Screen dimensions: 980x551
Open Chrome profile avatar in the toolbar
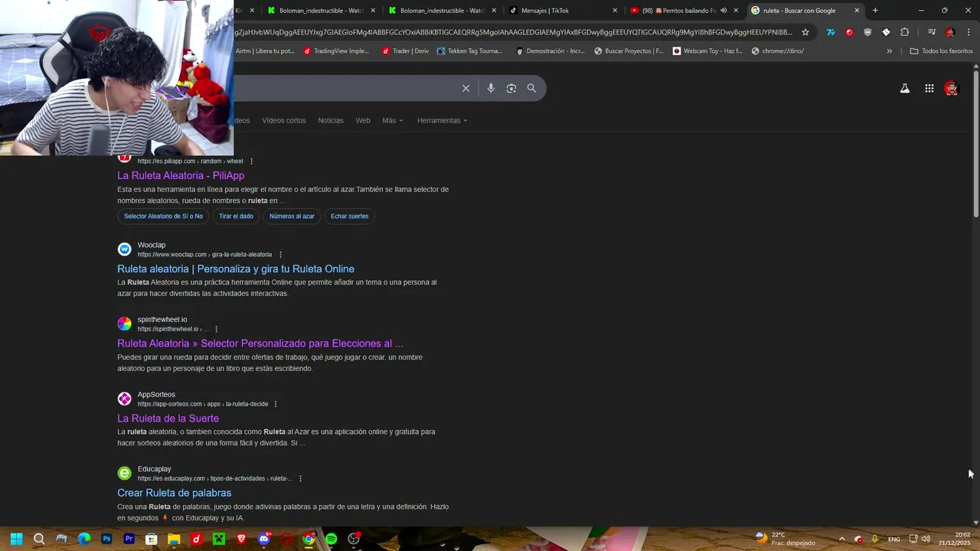(x=950, y=32)
